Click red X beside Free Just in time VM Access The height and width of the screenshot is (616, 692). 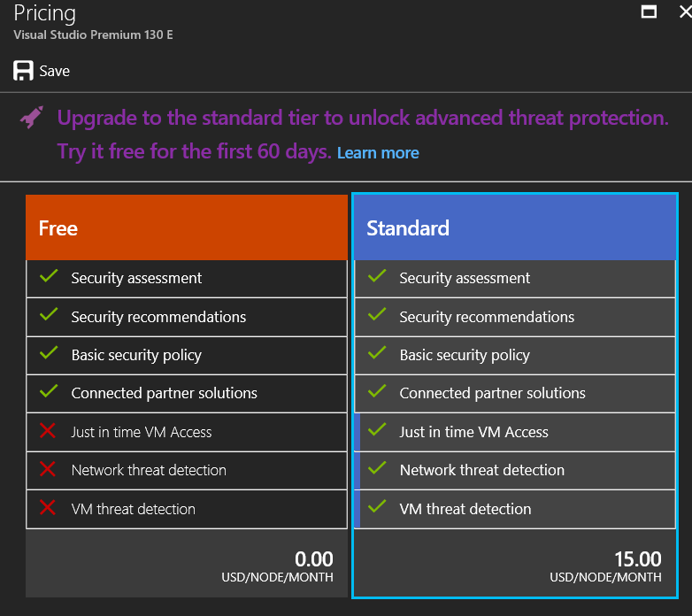click(x=49, y=432)
